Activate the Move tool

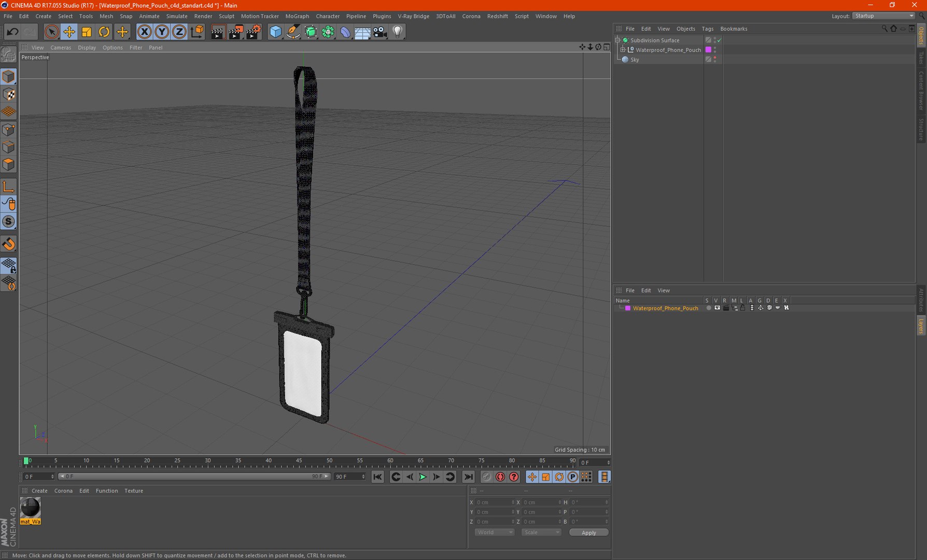point(69,32)
